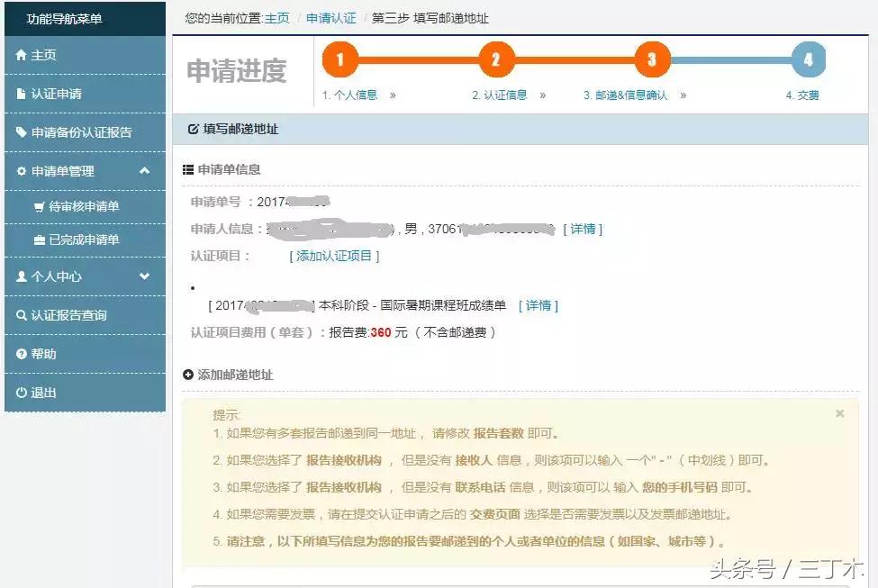Click the home icon beside 主页
The height and width of the screenshot is (588, 878).
(x=21, y=54)
